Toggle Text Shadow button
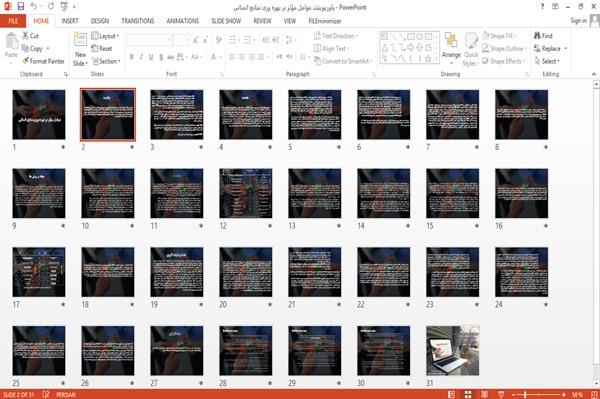 tap(161, 57)
